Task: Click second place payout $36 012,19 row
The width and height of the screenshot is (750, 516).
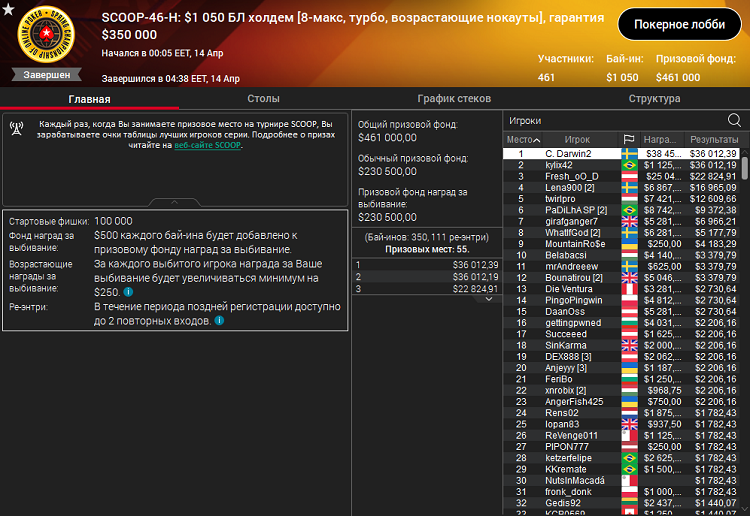Action: point(427,277)
